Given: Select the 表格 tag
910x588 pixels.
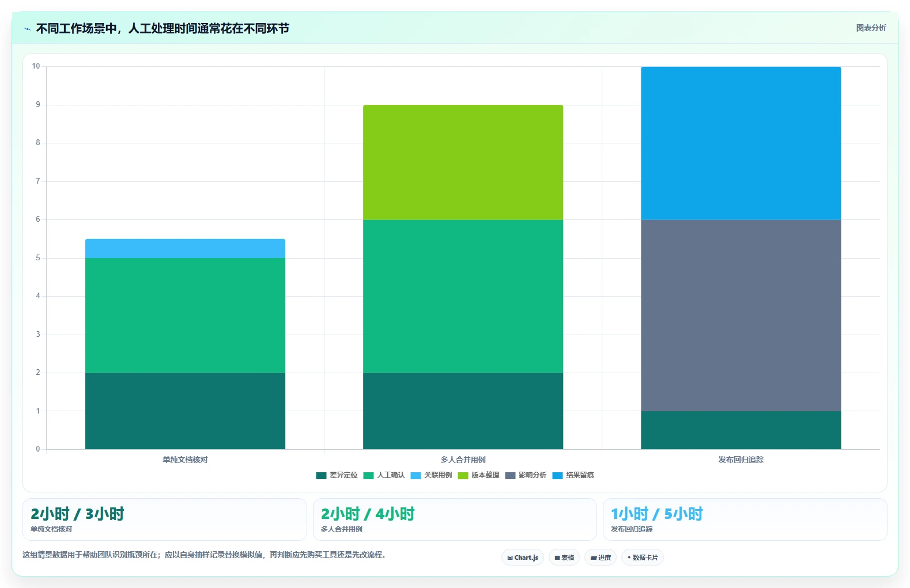Looking at the screenshot, I should [x=564, y=557].
